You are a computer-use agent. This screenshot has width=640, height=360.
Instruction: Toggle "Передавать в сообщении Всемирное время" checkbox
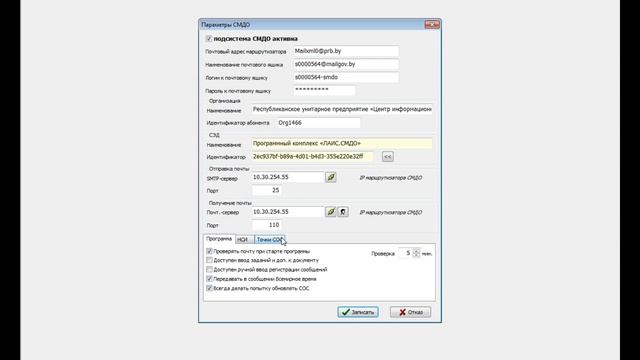(x=209, y=279)
